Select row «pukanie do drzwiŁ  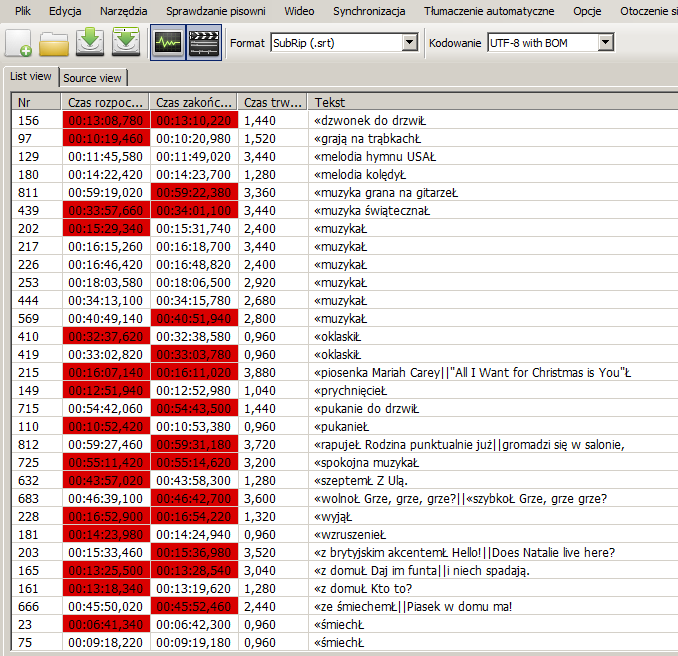pos(345,409)
